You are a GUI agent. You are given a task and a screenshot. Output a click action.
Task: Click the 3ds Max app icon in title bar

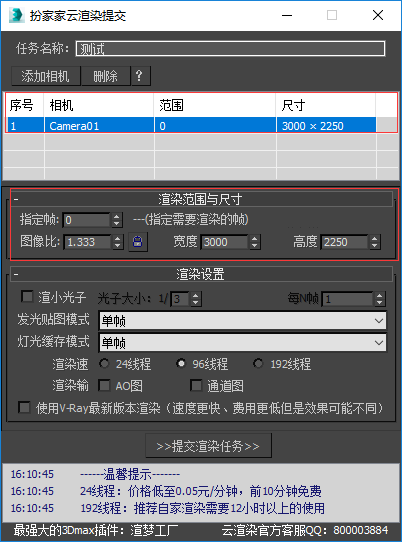pos(16,15)
